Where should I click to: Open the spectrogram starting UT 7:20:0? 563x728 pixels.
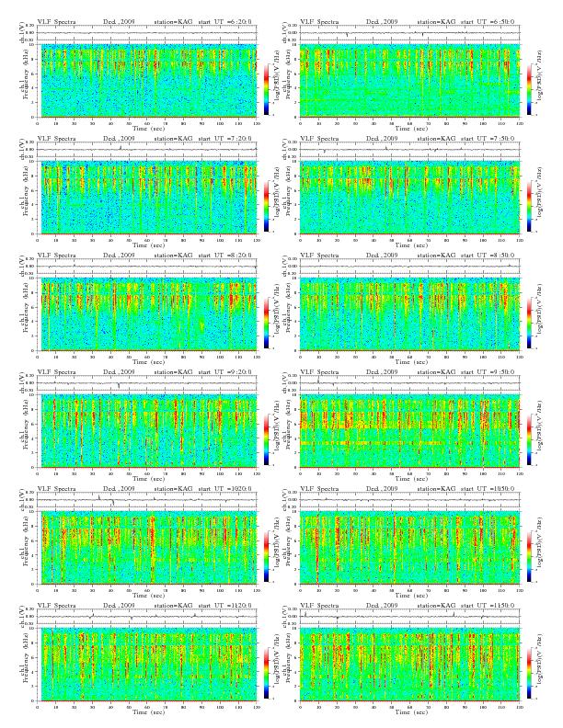pyautogui.click(x=147, y=198)
